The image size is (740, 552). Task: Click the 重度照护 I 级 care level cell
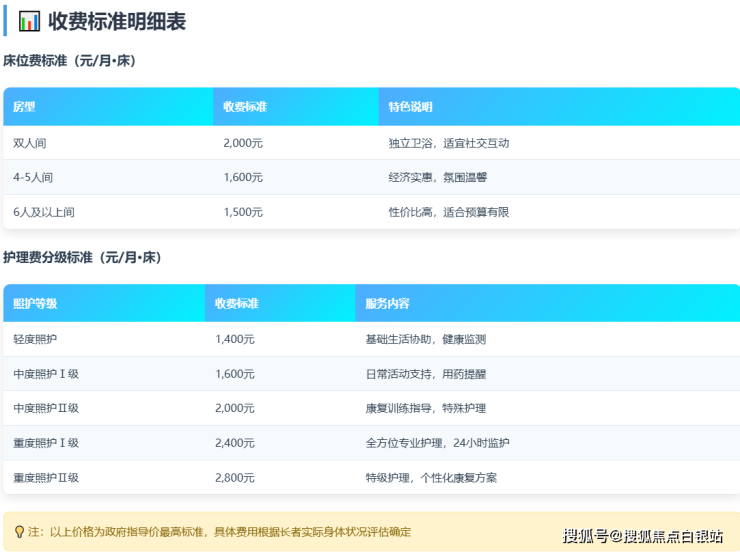pyautogui.click(x=46, y=443)
